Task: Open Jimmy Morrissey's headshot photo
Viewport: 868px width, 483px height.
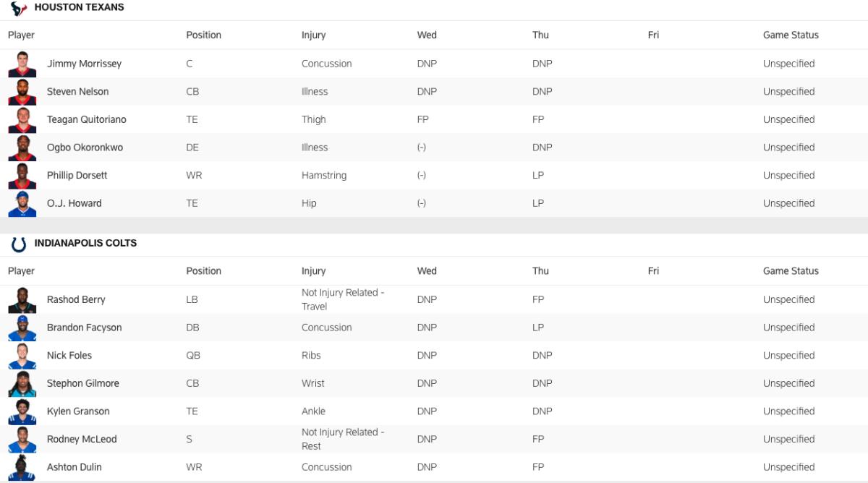Action: 22,64
